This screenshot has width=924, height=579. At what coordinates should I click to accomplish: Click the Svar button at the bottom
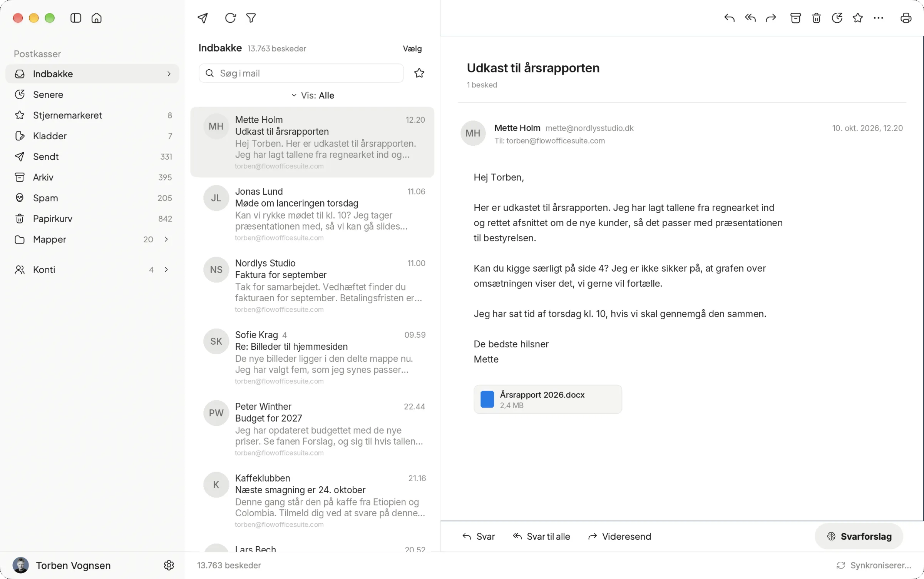(x=479, y=536)
